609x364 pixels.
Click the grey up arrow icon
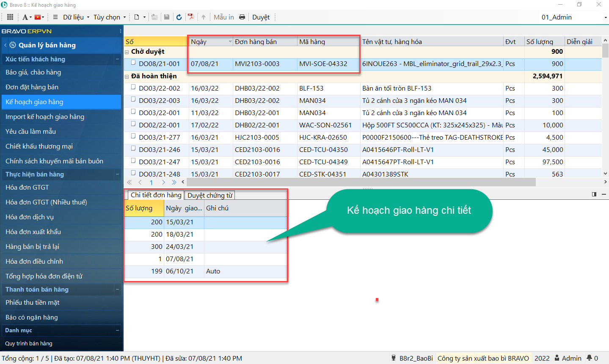click(x=204, y=17)
